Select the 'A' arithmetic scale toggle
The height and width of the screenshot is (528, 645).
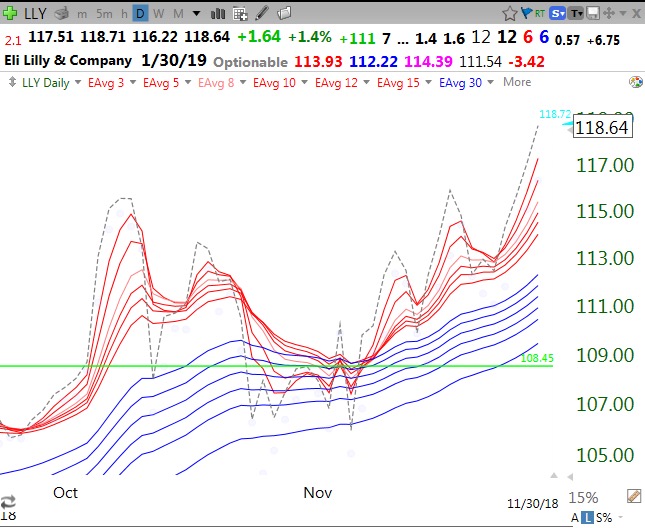tap(575, 518)
